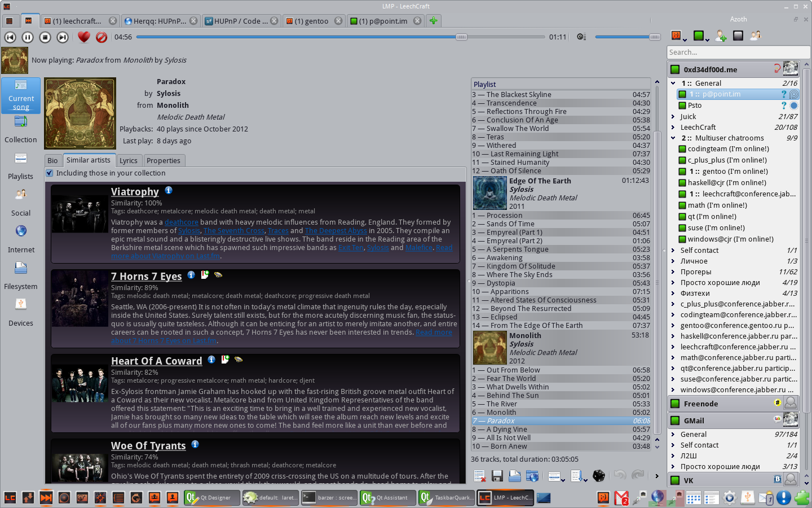Expand the LeechCraft contact group

point(673,127)
